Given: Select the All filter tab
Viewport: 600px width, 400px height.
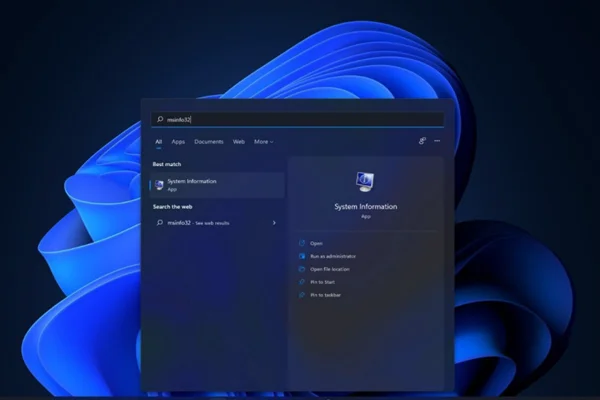Looking at the screenshot, I should (x=158, y=142).
